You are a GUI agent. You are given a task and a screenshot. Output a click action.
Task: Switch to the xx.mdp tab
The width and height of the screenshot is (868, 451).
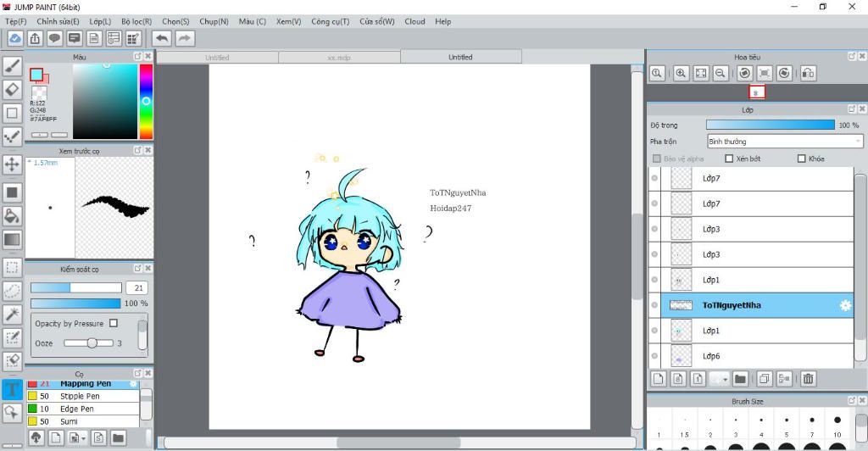pos(339,58)
